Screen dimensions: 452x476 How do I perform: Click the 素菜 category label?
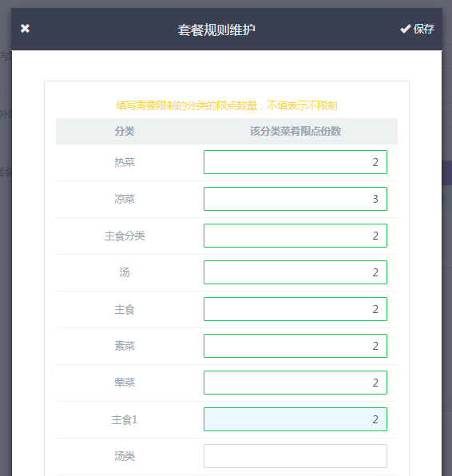click(125, 346)
